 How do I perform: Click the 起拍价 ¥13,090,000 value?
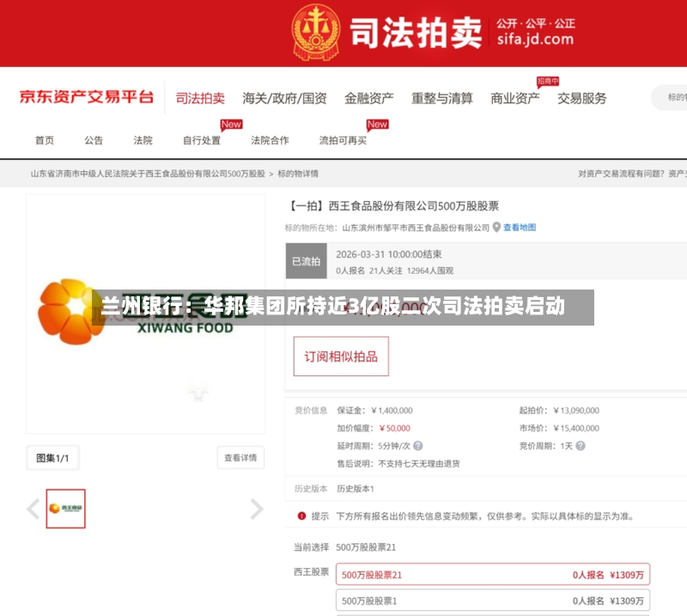pyautogui.click(x=576, y=411)
